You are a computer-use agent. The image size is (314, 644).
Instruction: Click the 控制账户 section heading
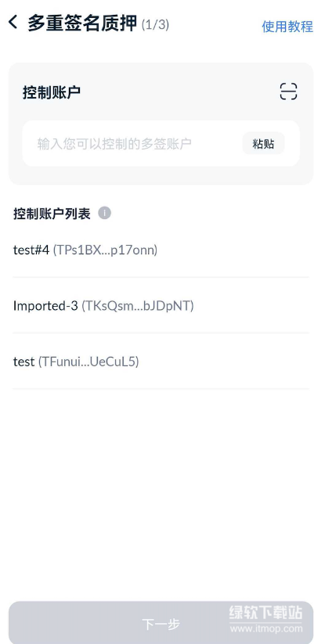(x=52, y=92)
